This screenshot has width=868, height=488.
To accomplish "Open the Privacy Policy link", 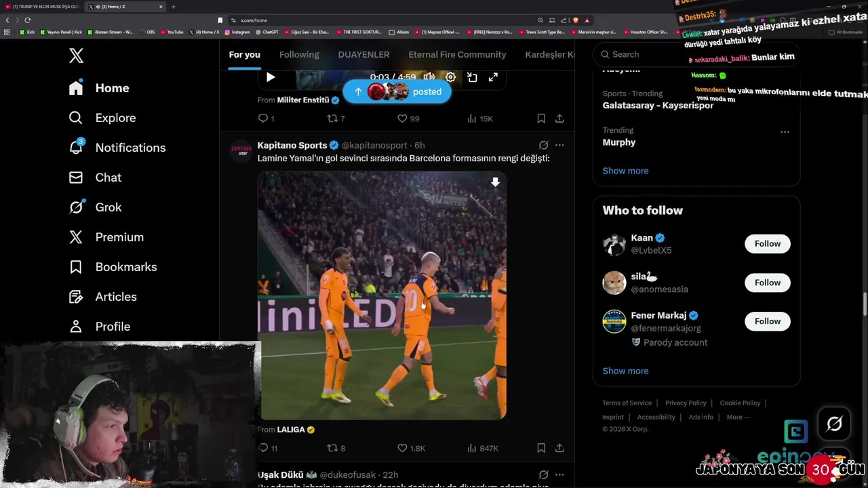I will (x=686, y=403).
